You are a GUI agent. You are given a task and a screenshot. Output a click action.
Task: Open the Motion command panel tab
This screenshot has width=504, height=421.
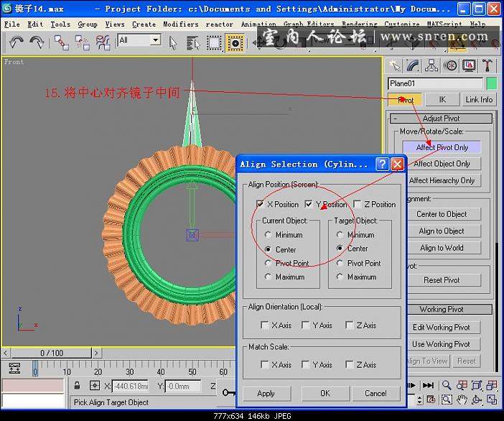coord(450,65)
